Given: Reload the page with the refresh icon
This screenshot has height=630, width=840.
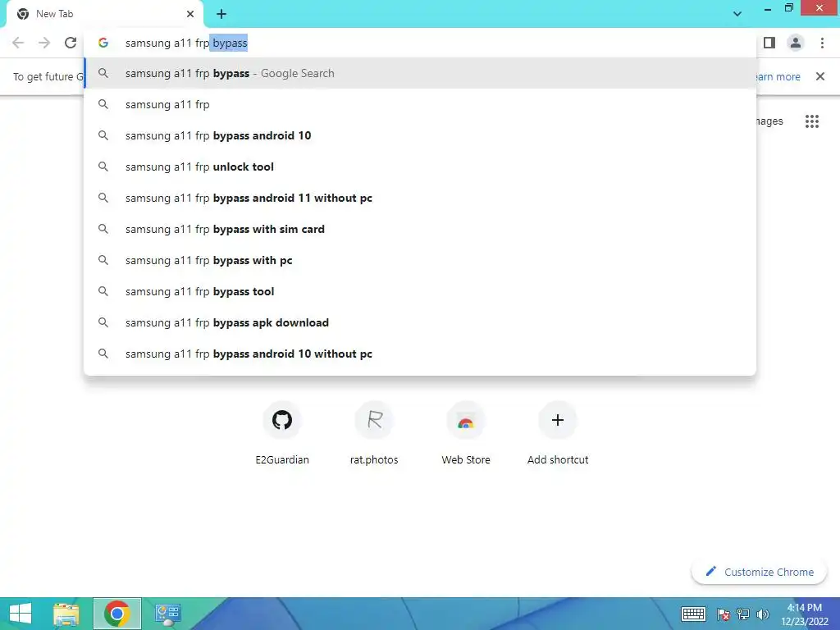Looking at the screenshot, I should point(71,43).
